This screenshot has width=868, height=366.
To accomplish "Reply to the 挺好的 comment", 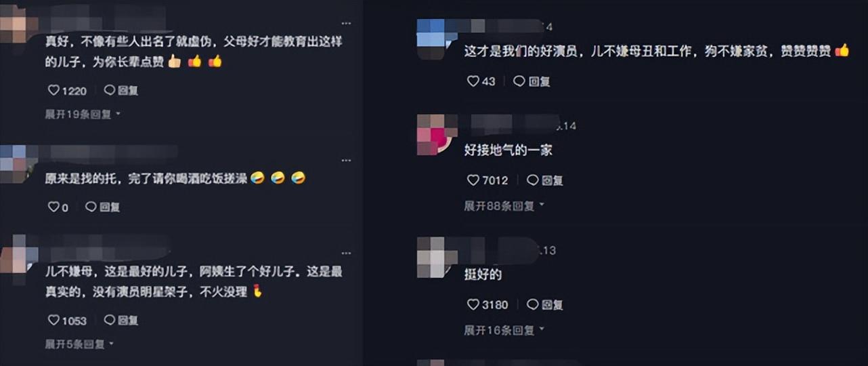I will [545, 305].
